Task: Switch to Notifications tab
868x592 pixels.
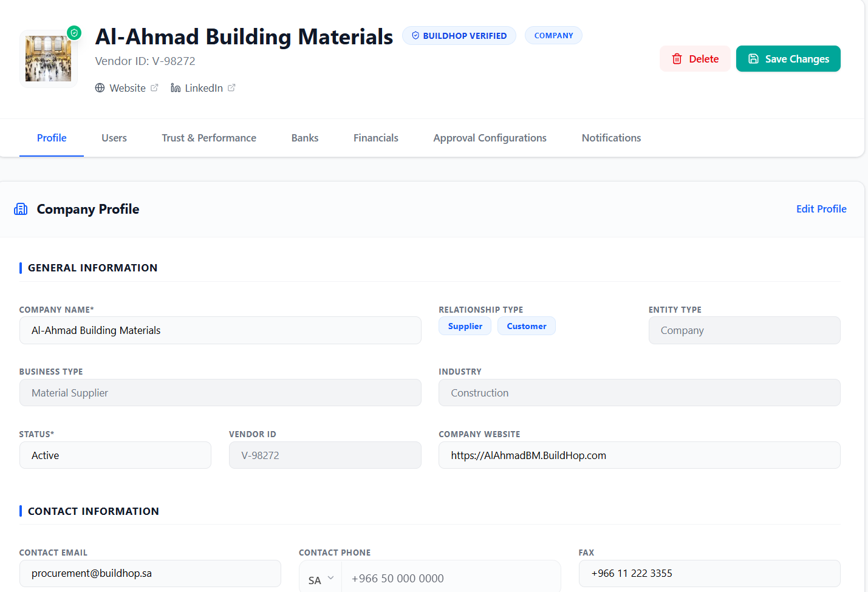Action: 611,138
